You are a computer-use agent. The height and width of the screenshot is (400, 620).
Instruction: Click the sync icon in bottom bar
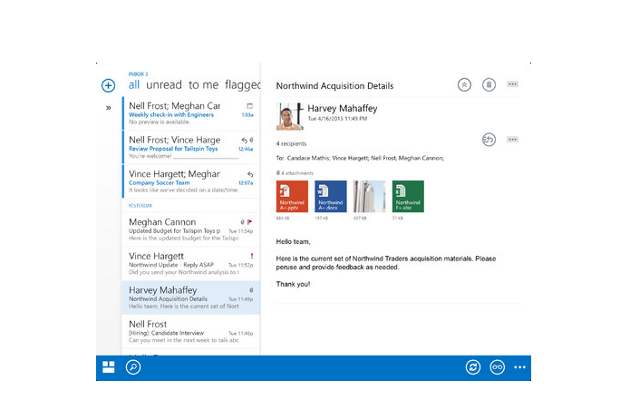click(x=473, y=367)
